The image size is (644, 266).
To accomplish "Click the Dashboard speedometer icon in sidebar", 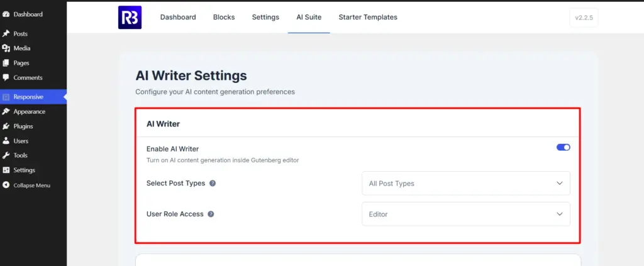I will click(6, 14).
